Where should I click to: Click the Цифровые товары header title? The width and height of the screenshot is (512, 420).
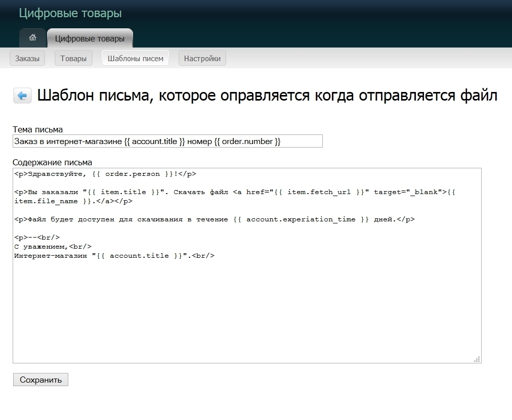coord(70,13)
